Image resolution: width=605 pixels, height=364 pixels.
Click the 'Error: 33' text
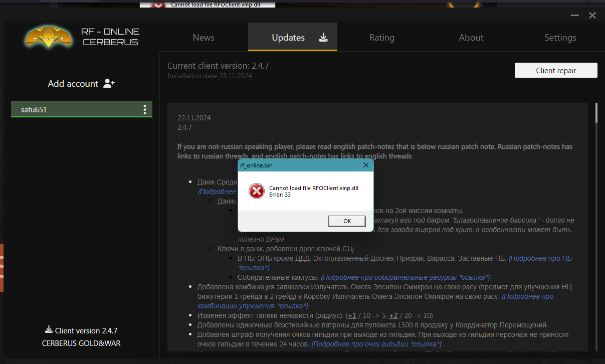[280, 195]
